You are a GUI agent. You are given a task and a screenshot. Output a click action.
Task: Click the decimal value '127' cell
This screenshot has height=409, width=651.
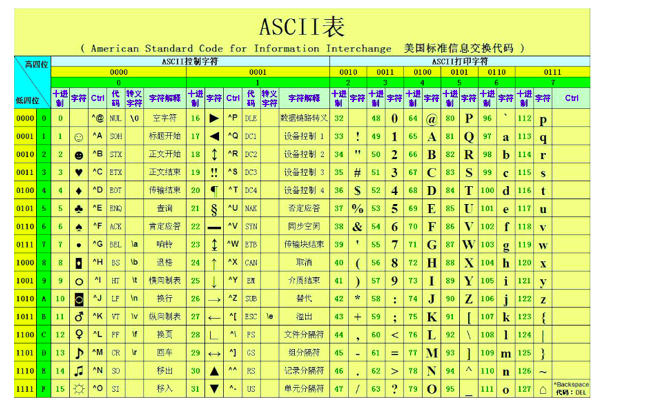(524, 389)
